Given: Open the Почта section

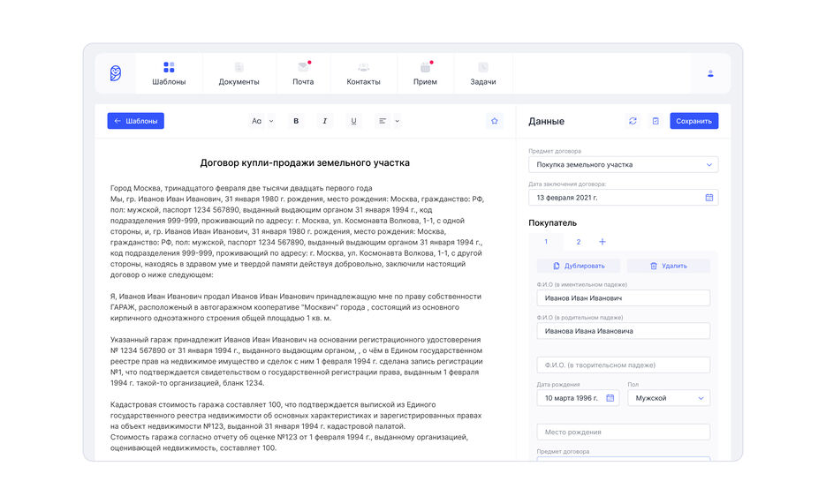Looking at the screenshot, I should coord(303,73).
